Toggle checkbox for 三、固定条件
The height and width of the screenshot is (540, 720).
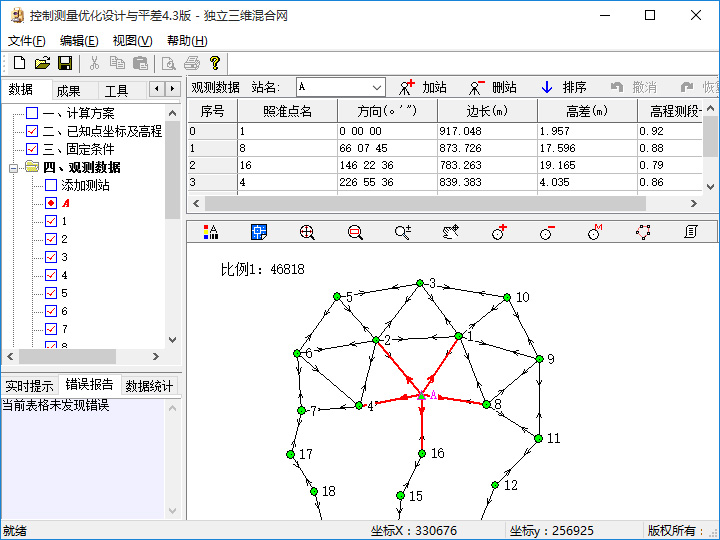(x=32, y=149)
